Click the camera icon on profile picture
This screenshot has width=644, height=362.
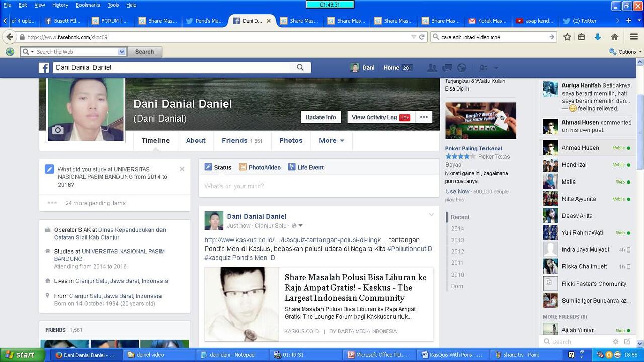[58, 130]
